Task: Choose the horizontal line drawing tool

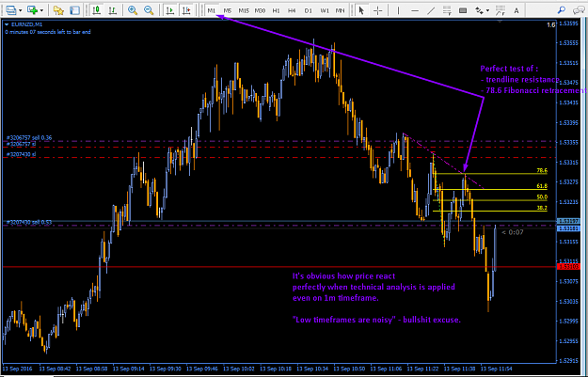Action: pyautogui.click(x=415, y=10)
